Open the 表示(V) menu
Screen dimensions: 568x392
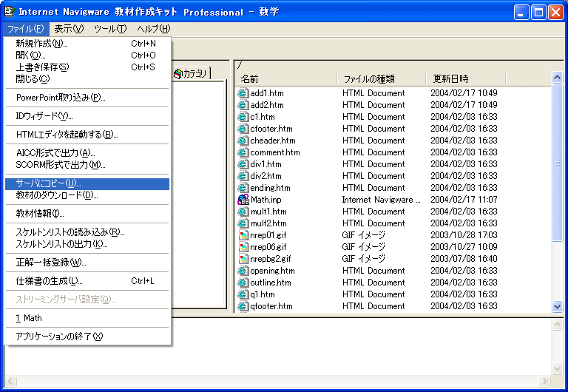click(69, 29)
